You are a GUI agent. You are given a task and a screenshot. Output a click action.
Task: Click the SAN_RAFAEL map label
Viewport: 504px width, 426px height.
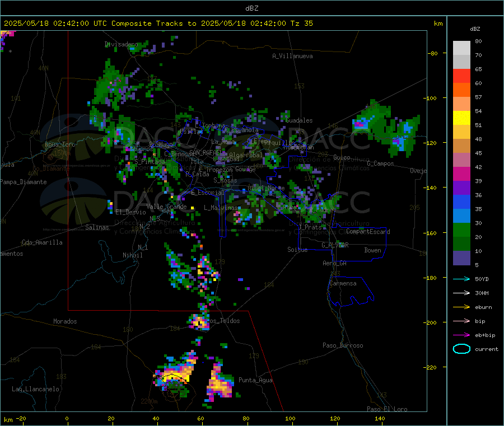pyautogui.click(x=205, y=152)
